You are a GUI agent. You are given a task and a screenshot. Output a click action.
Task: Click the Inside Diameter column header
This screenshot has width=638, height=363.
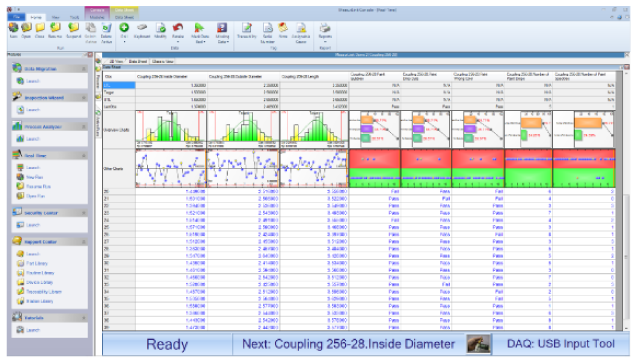[171, 77]
